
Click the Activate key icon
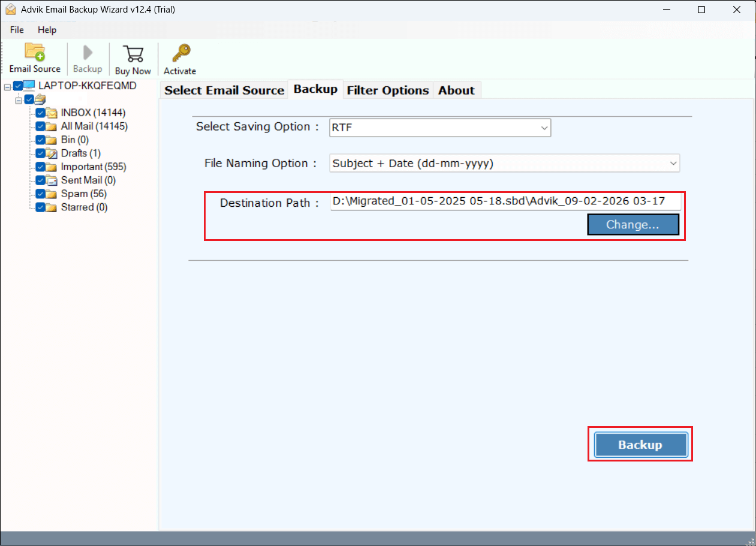180,54
